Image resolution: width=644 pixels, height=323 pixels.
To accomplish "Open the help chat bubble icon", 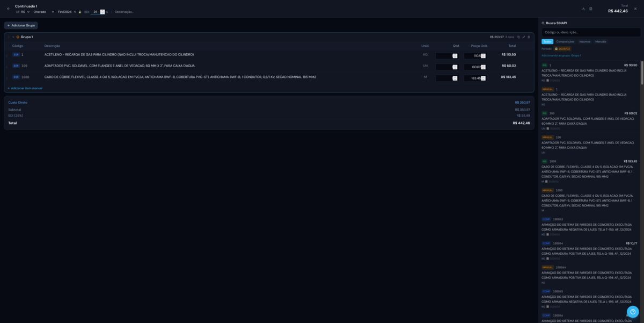I will [x=633, y=312].
